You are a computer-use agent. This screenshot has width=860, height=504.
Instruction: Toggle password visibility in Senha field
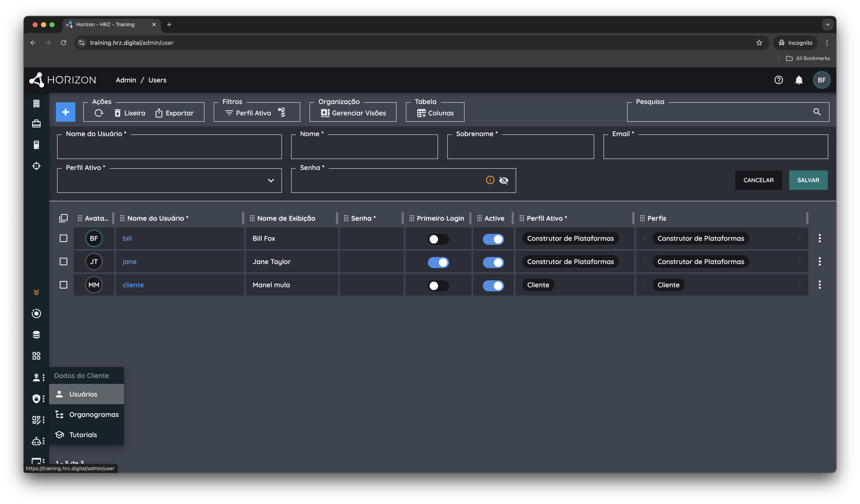click(x=504, y=180)
